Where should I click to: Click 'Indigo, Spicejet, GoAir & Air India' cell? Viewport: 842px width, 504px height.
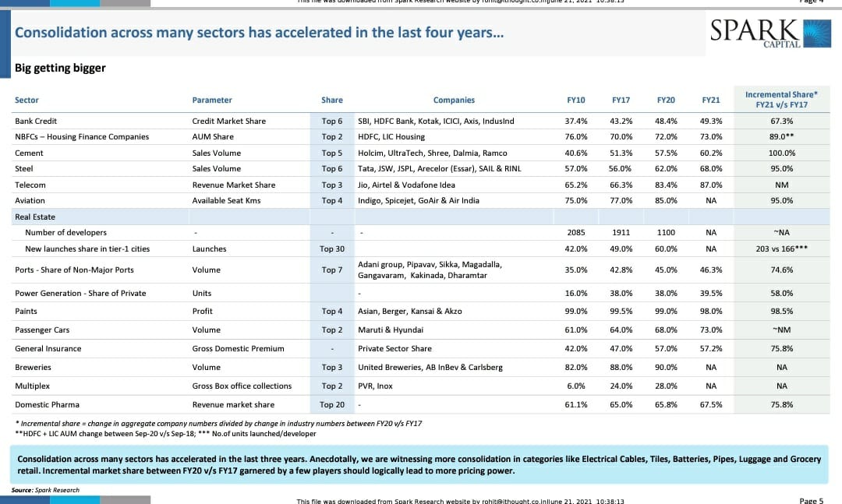(419, 200)
